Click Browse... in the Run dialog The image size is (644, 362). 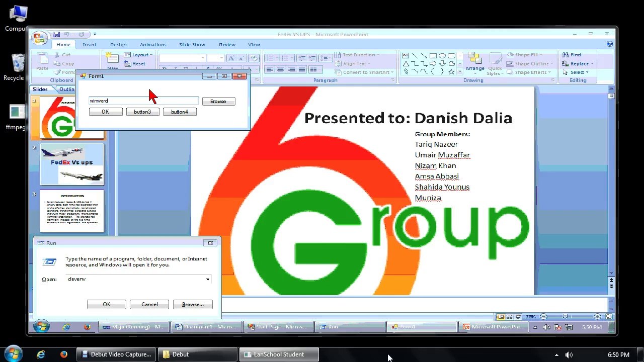point(193,304)
